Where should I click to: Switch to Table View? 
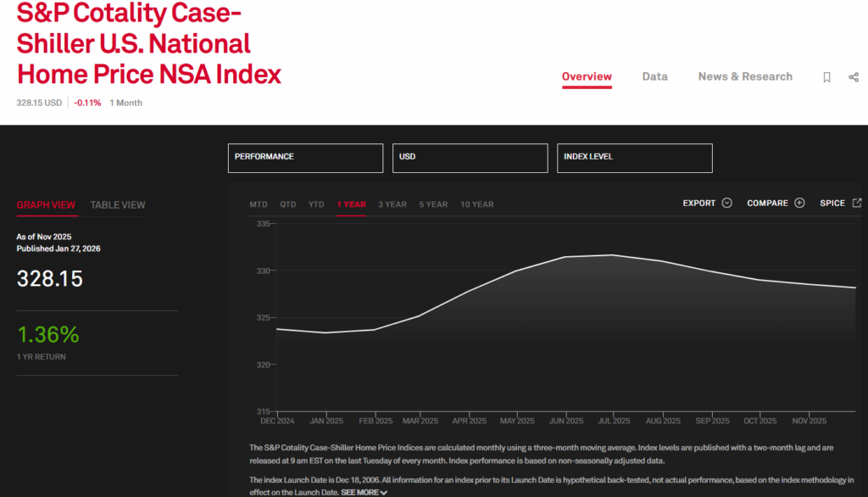pyautogui.click(x=118, y=204)
